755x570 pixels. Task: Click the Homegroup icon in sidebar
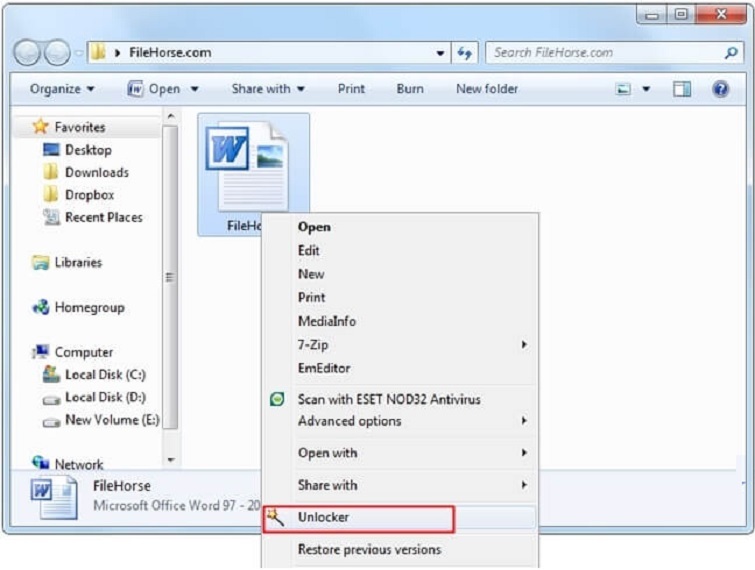pos(41,308)
